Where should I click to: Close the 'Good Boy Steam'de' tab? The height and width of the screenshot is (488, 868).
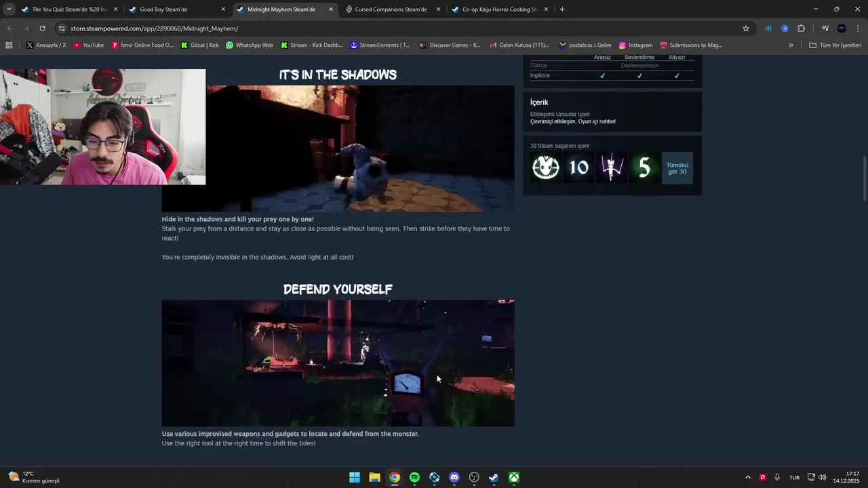coord(223,9)
